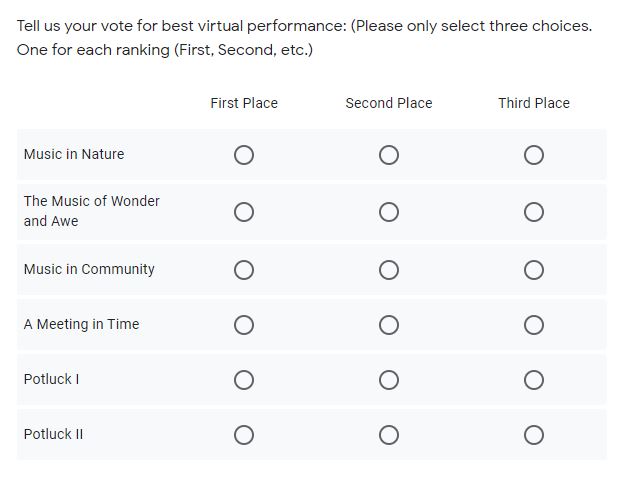Vote A Meeting in Time for Second Place
The height and width of the screenshot is (497, 624).
(389, 325)
